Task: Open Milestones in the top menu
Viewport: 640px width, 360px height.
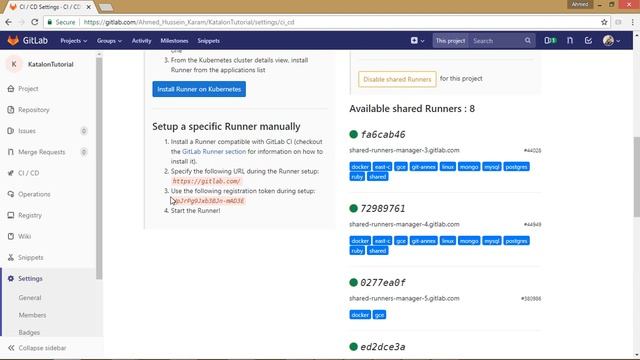Action: coord(174,41)
